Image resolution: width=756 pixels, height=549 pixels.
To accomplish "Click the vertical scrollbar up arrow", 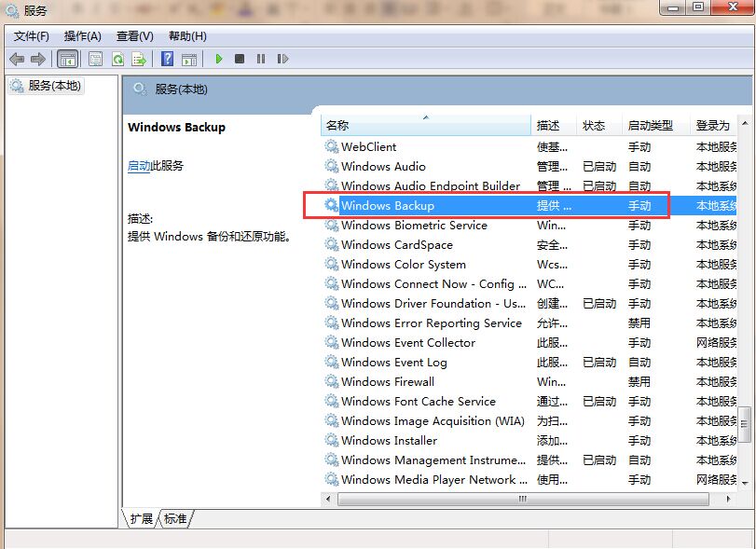I will pos(745,123).
